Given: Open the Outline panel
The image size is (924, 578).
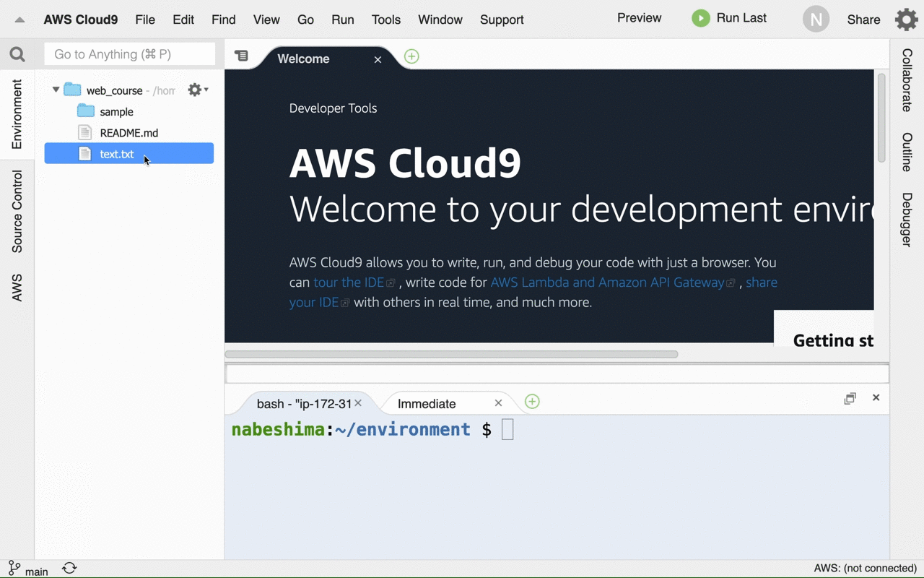Looking at the screenshot, I should pos(907,152).
